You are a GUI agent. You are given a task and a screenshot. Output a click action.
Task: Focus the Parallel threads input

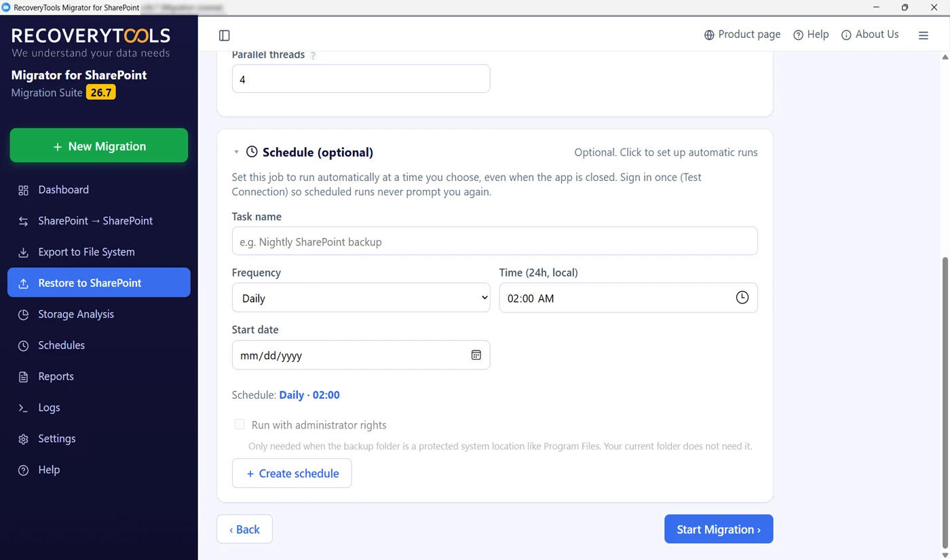(x=361, y=79)
